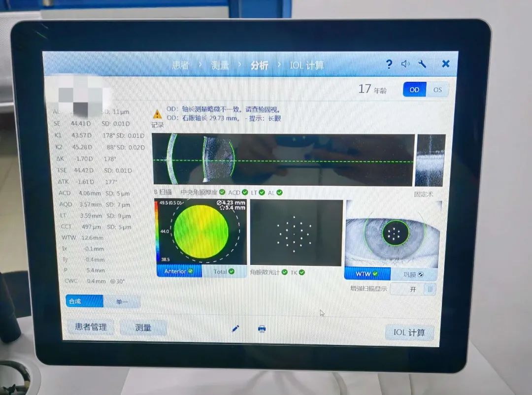Open the help question mark icon
Screen dimensions: 532x395
tap(389, 64)
